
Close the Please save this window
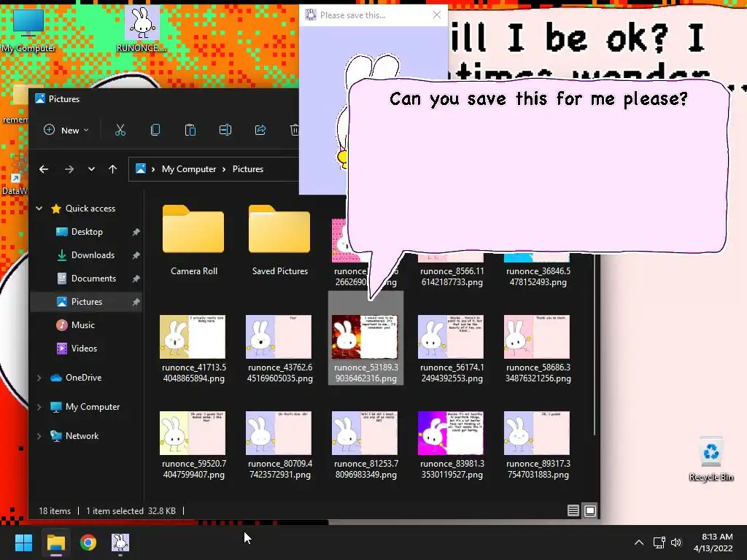click(x=437, y=15)
